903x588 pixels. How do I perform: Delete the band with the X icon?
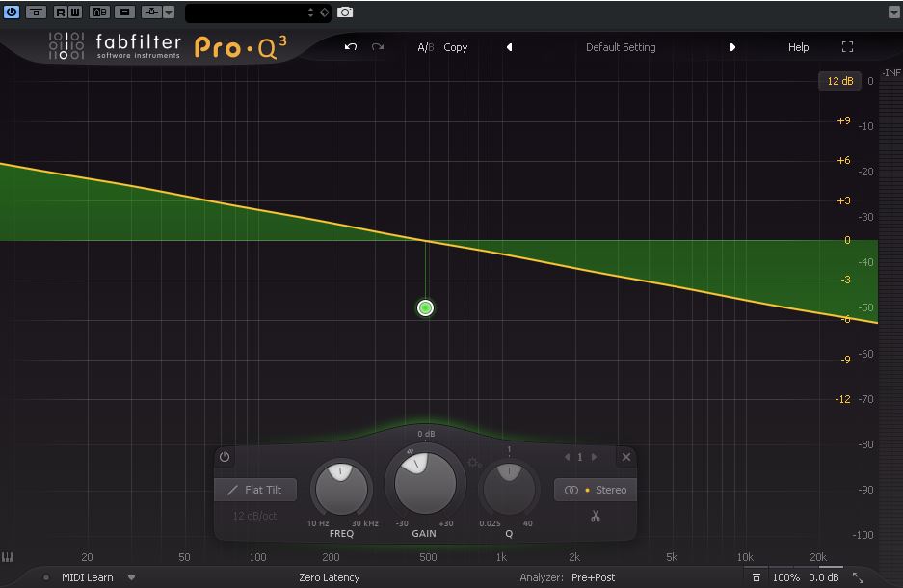(x=625, y=457)
